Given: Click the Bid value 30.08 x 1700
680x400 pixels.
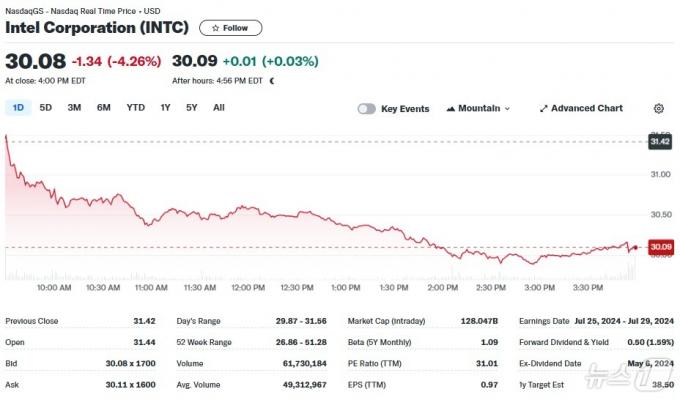Looking at the screenshot, I should point(131,364).
